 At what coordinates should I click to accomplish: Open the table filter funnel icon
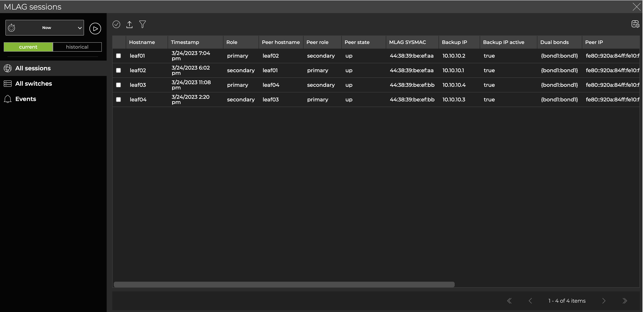[x=143, y=24]
